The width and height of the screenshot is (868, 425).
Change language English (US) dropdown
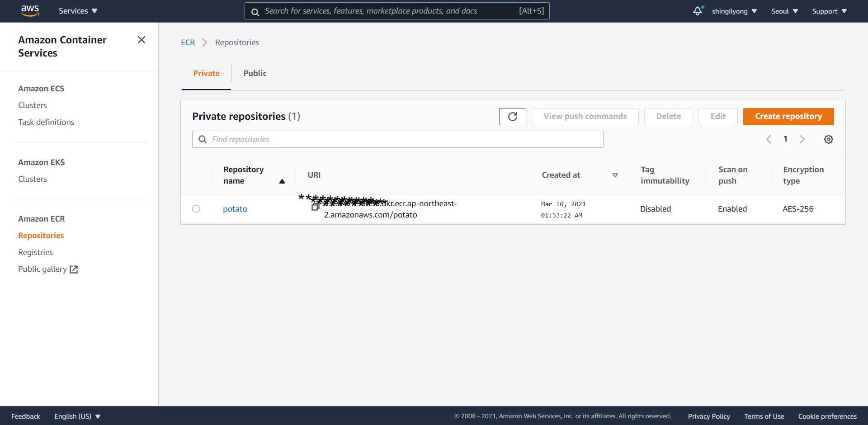click(x=77, y=416)
